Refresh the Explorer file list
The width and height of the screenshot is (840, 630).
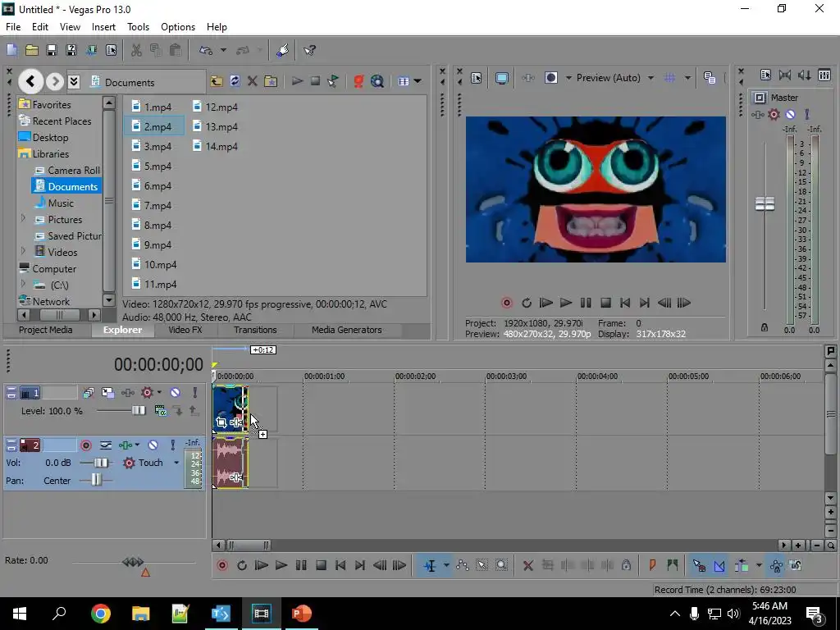235,81
